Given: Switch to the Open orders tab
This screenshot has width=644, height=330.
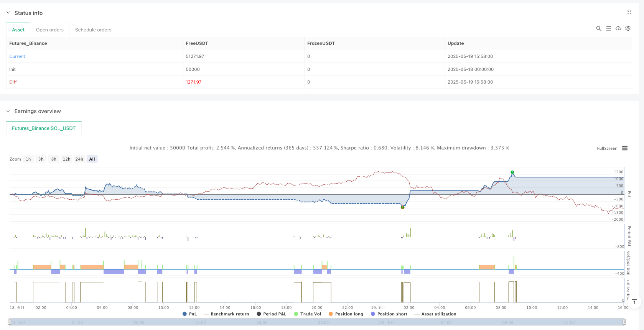Looking at the screenshot, I should [x=50, y=30].
